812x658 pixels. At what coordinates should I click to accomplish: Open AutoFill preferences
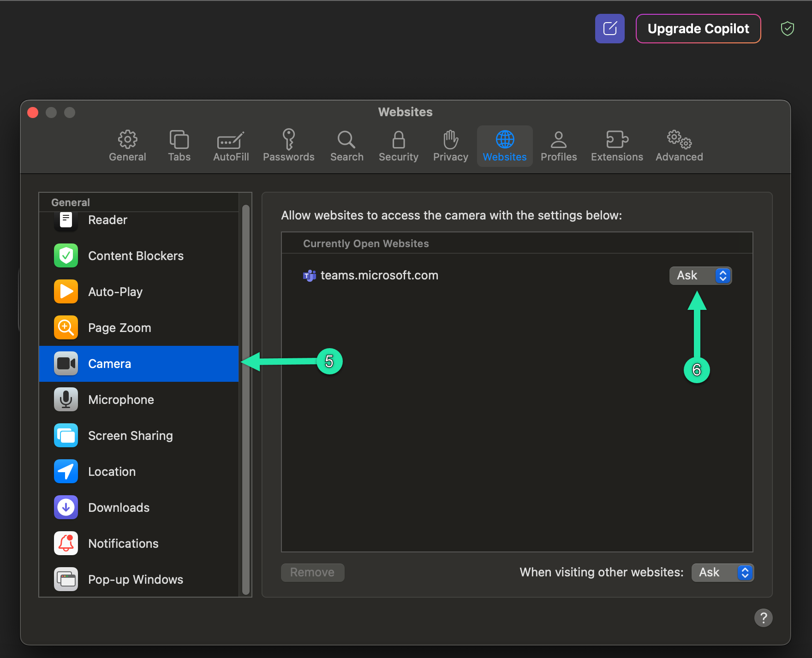(x=231, y=146)
